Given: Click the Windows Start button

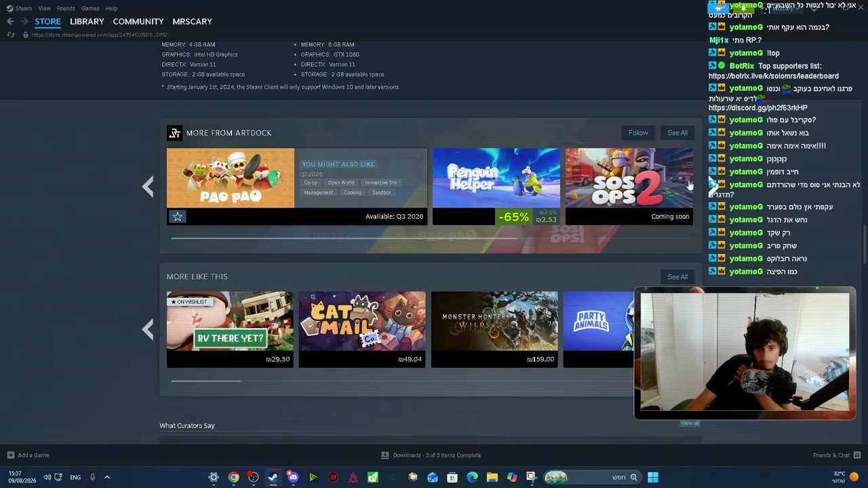Looking at the screenshot, I should pos(653,477).
